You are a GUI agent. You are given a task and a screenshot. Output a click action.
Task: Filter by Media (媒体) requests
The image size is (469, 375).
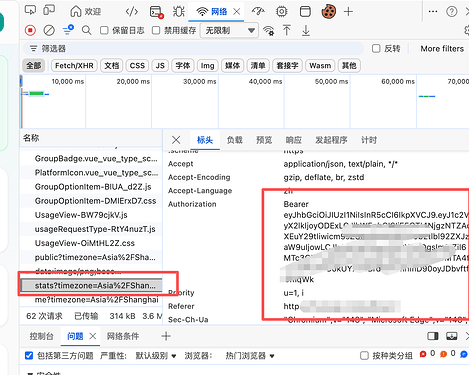click(x=233, y=65)
